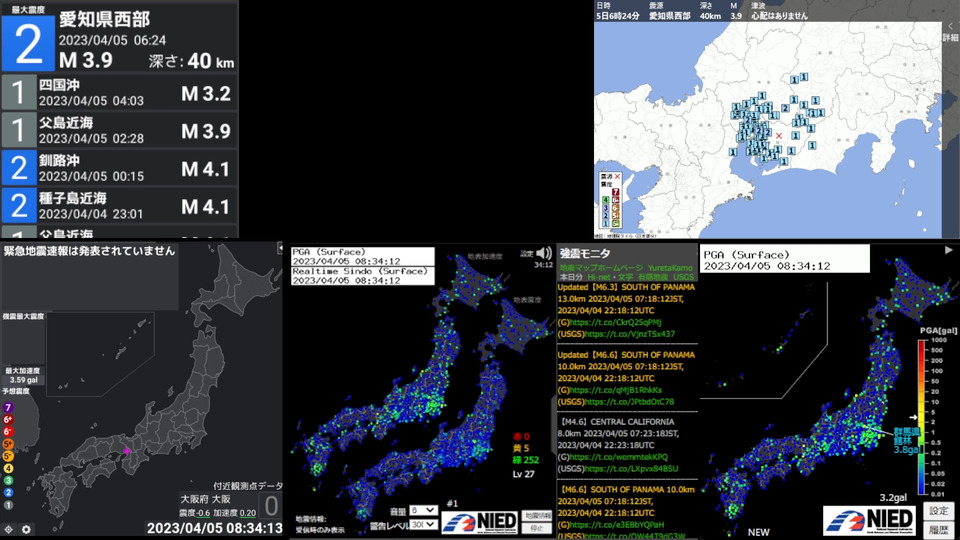Select the 文字 filter link
The width and height of the screenshot is (960, 540).
pos(625,277)
